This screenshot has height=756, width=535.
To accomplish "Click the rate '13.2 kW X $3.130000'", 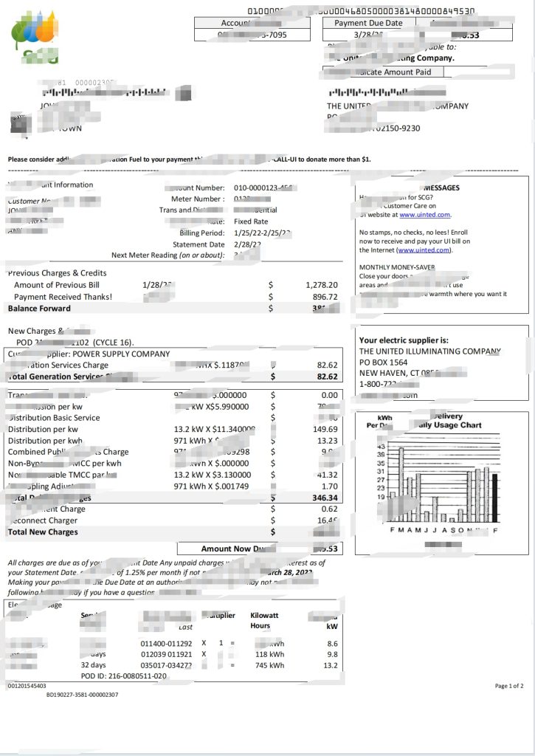I will 213,475.
